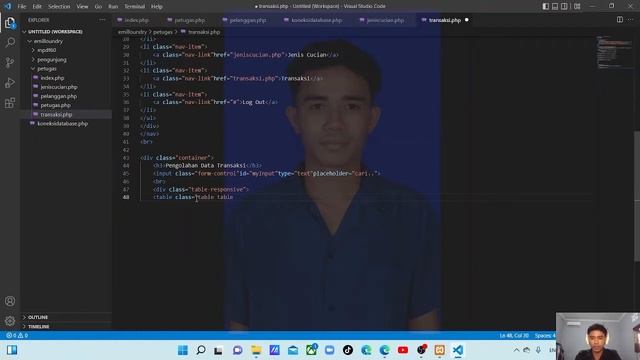The height and width of the screenshot is (360, 640).
Task: Click the errors and warnings status indicator
Action: (x=17, y=335)
